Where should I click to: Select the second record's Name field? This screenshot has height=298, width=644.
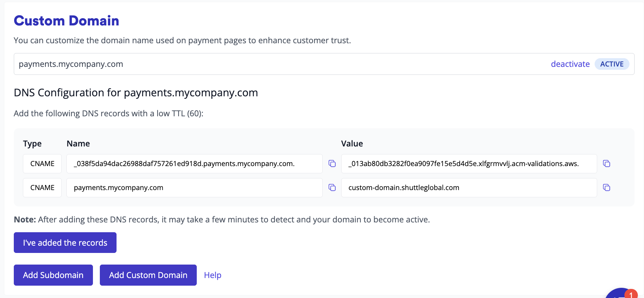coord(194,188)
